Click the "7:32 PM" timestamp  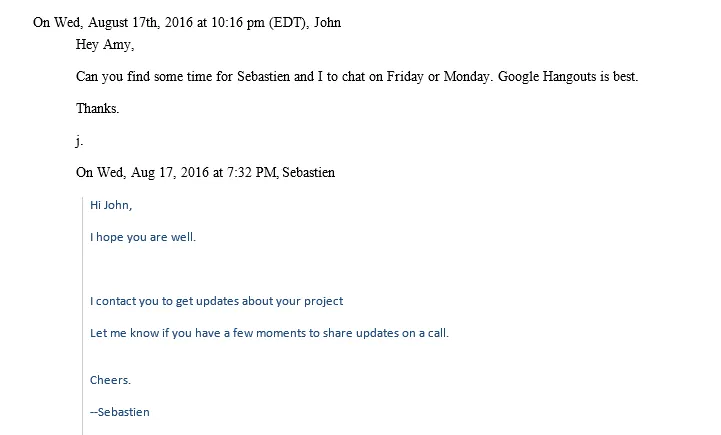coord(250,172)
